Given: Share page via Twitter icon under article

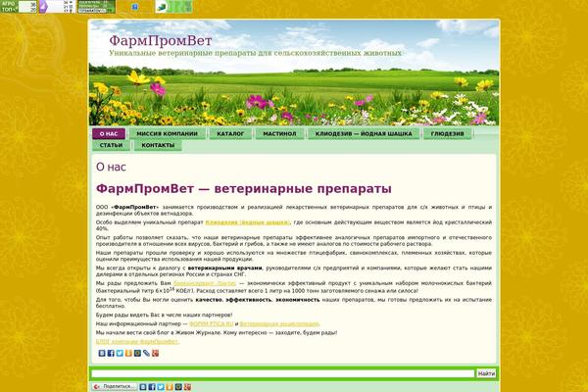Looking at the screenshot, I should tap(120, 353).
